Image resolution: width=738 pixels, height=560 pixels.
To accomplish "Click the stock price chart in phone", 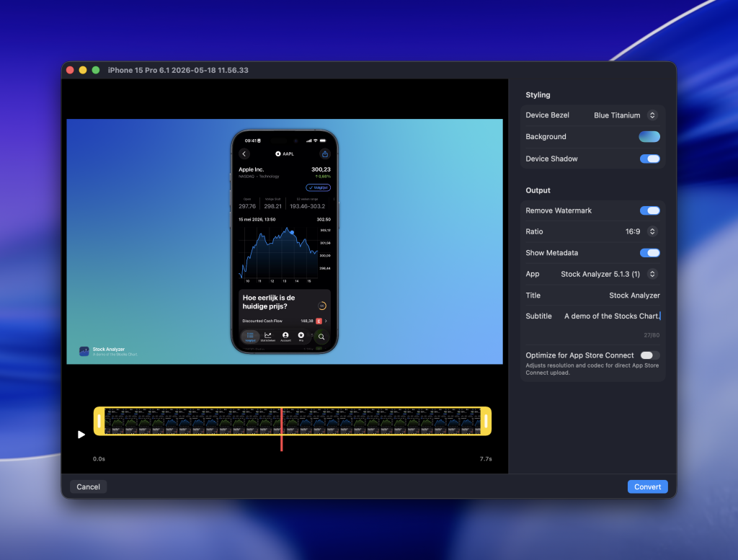I will (x=277, y=253).
